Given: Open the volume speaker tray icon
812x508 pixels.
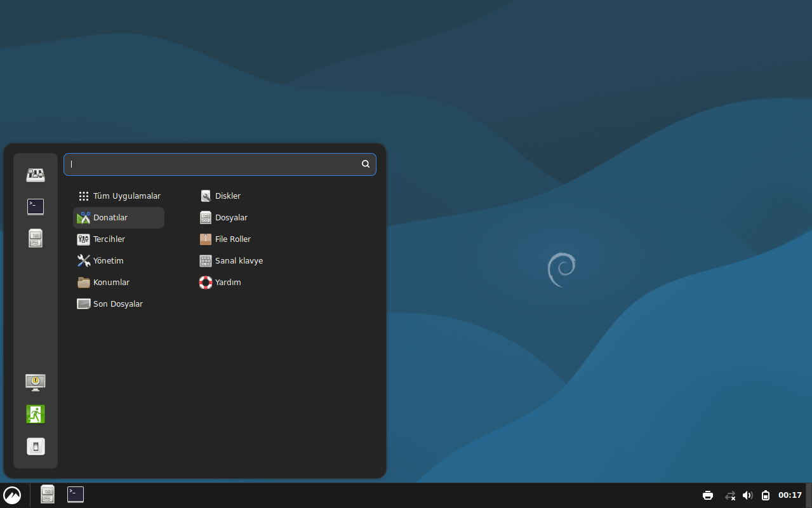Looking at the screenshot, I should (748, 495).
